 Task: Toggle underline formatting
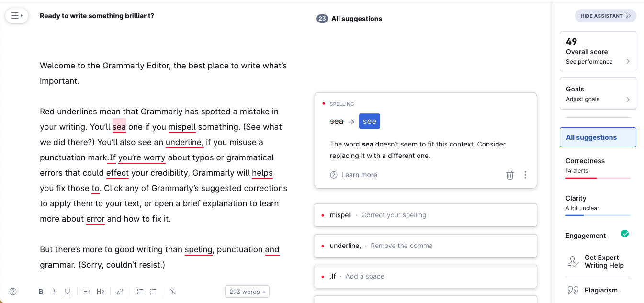68,292
